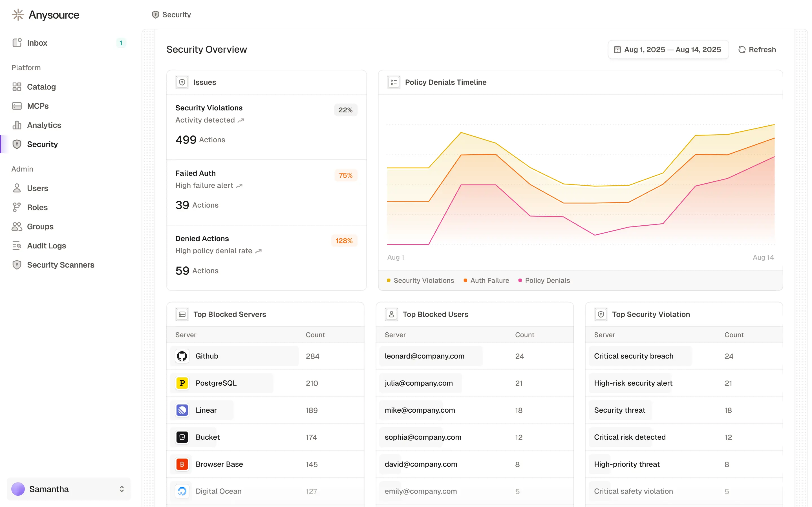This screenshot has width=812, height=507.
Task: Open the Activity detected arrow link
Action: (x=241, y=120)
